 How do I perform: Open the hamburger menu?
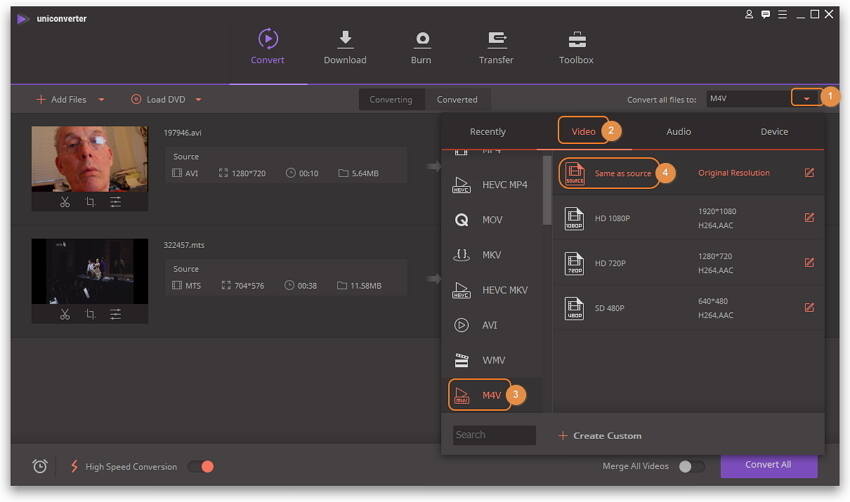coord(782,15)
